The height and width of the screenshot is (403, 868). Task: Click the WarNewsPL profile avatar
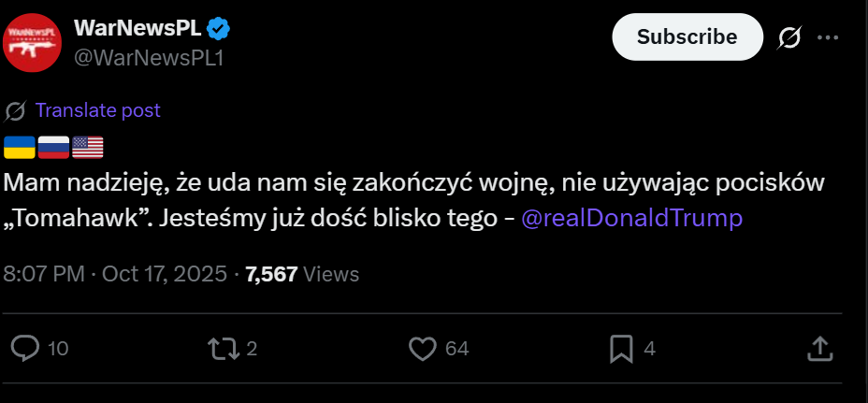tap(32, 41)
